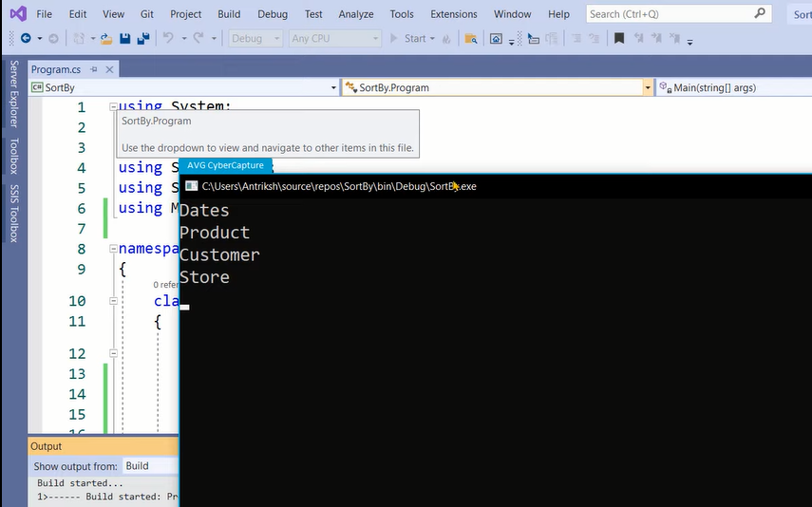This screenshot has width=812, height=507.
Task: Save Program.cs with the floppy disk icon
Action: pyautogui.click(x=124, y=38)
